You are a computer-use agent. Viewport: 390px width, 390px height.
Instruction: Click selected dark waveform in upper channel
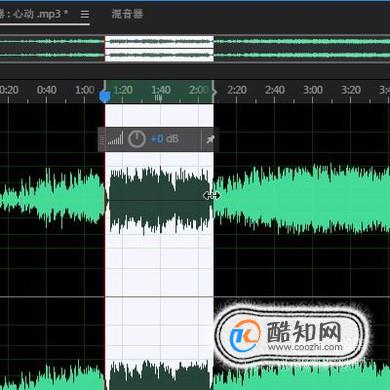pyautogui.click(x=159, y=200)
